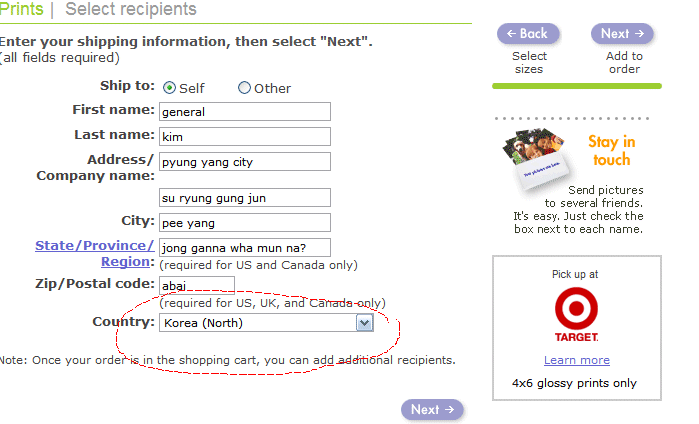Viewport: 699px width, 424px height.
Task: Click the Zip/Postal code field
Action: (x=196, y=285)
